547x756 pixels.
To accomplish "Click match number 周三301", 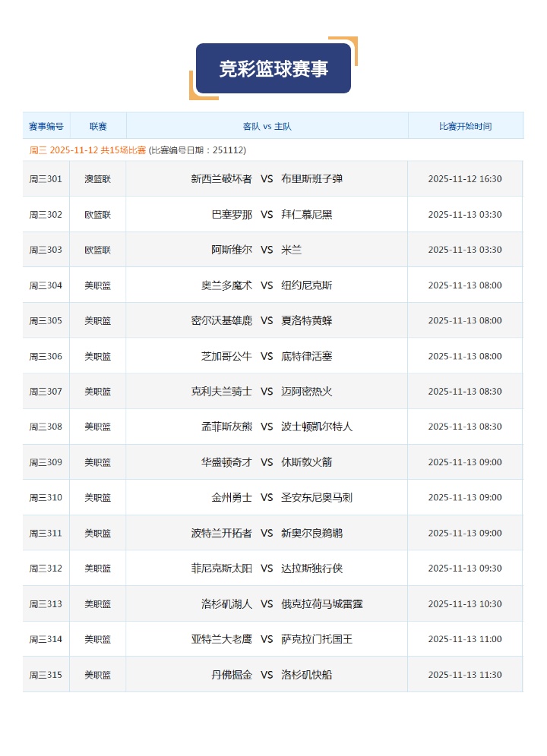I will (46, 179).
